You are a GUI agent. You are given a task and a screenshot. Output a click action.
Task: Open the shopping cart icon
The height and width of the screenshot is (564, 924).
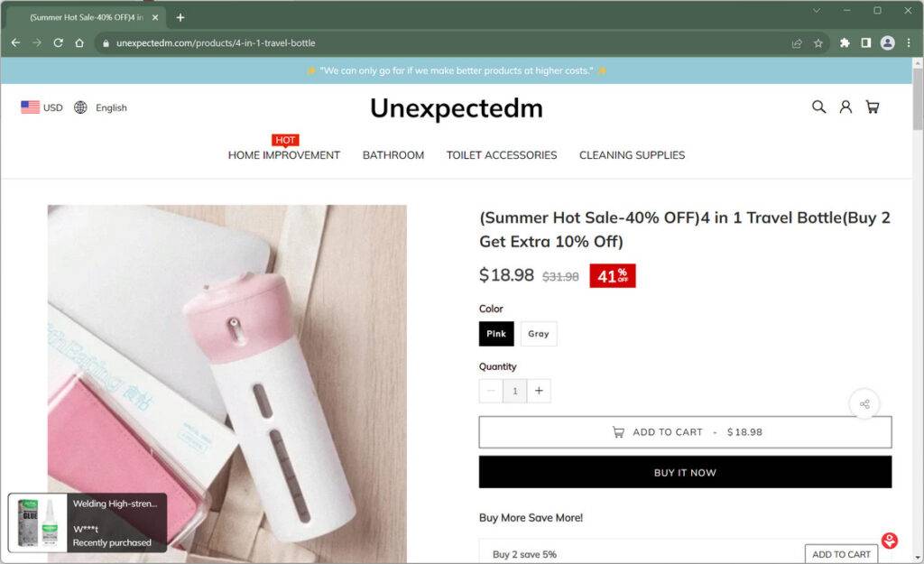(872, 106)
